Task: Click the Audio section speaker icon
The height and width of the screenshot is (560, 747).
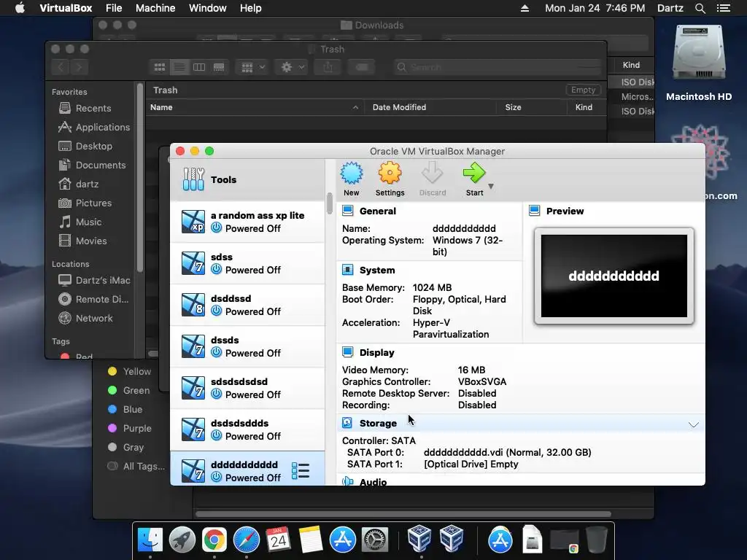Action: [348, 481]
